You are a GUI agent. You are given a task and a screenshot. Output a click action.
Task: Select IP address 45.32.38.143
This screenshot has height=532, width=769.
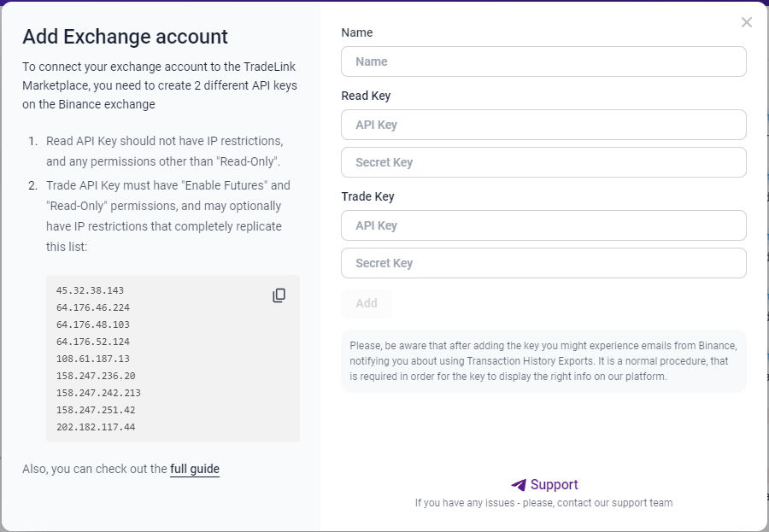91,290
